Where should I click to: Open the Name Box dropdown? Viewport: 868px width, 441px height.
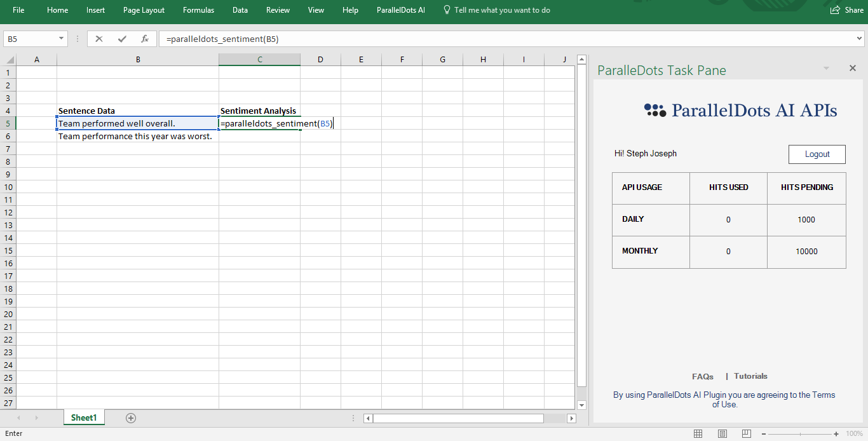coord(61,38)
